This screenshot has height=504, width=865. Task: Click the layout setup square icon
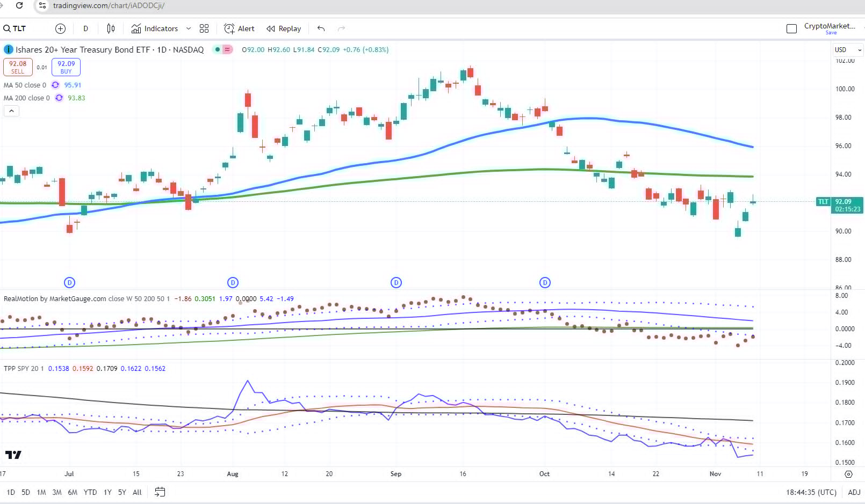[x=791, y=28]
